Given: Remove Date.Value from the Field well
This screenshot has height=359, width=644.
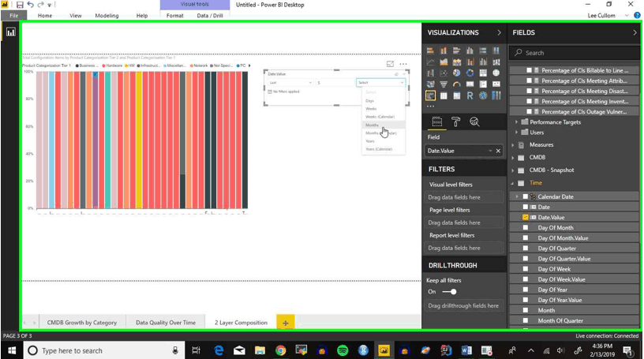Looking at the screenshot, I should click(x=498, y=151).
